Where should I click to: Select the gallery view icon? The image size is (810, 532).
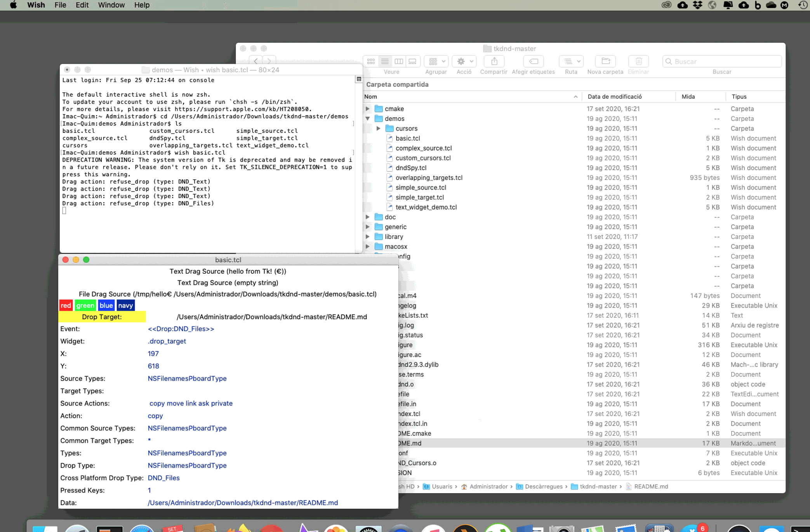pyautogui.click(x=412, y=61)
